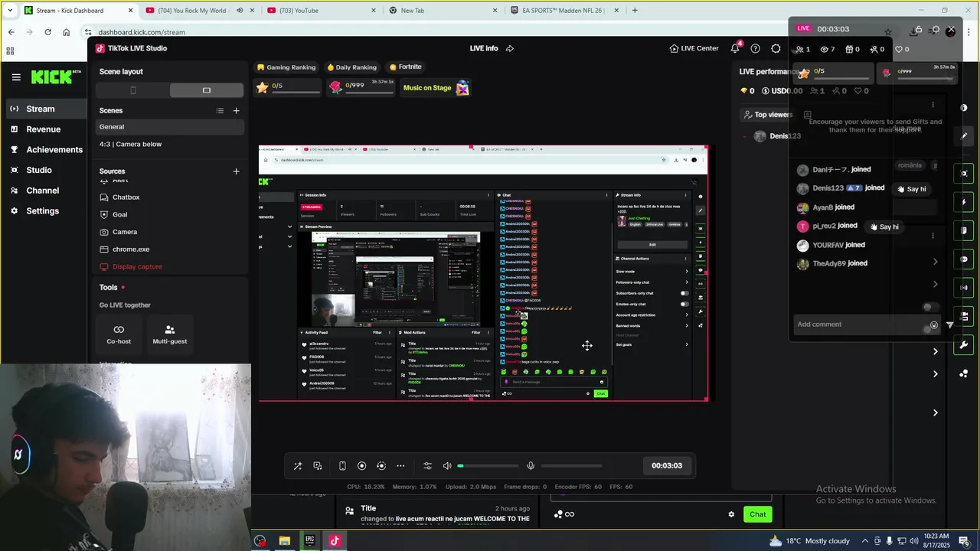The width and height of the screenshot is (980, 551).
Task: Select the General scene
Action: coord(170,127)
